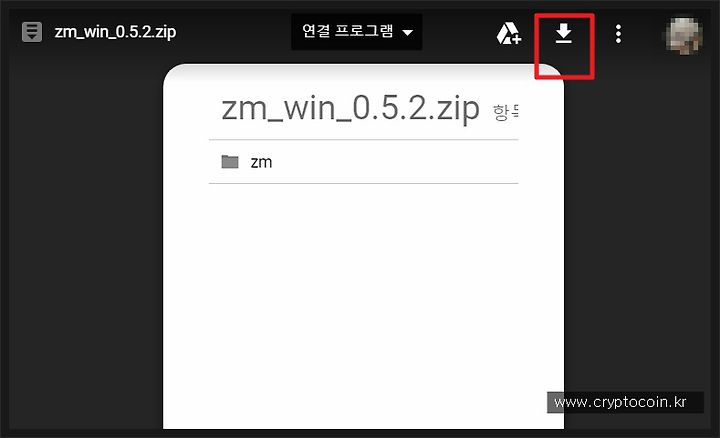Screen dimensions: 720x438
Task: Click the download arrow icon
Action: pyautogui.click(x=563, y=34)
